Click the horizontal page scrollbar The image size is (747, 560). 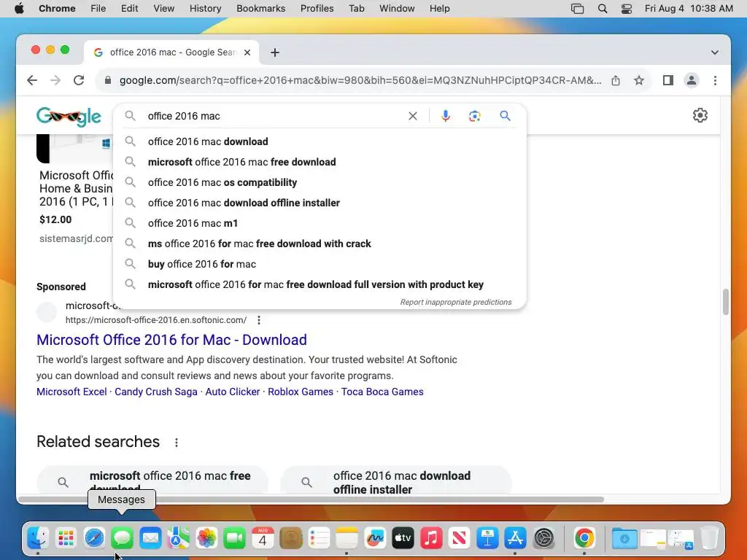[311, 499]
